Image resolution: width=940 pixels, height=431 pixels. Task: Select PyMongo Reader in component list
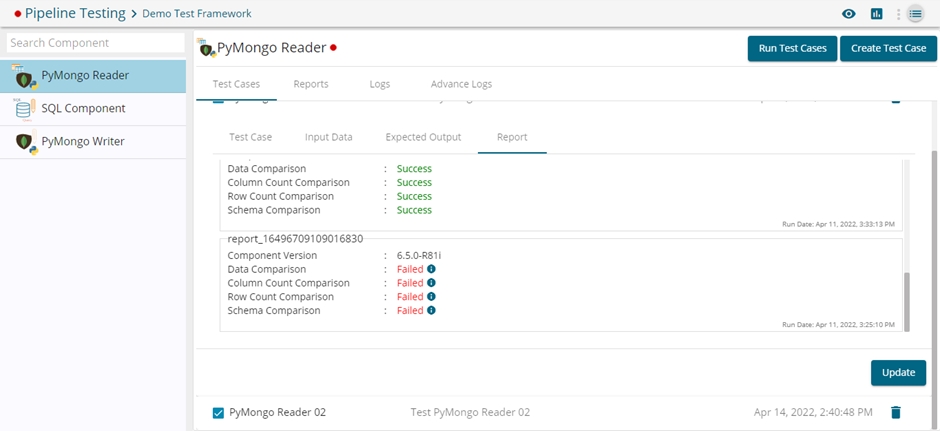93,76
